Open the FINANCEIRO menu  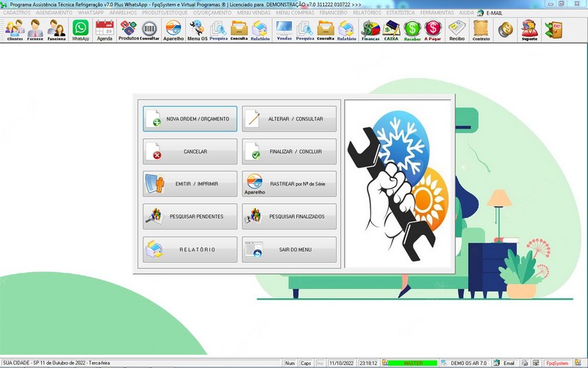pos(334,13)
